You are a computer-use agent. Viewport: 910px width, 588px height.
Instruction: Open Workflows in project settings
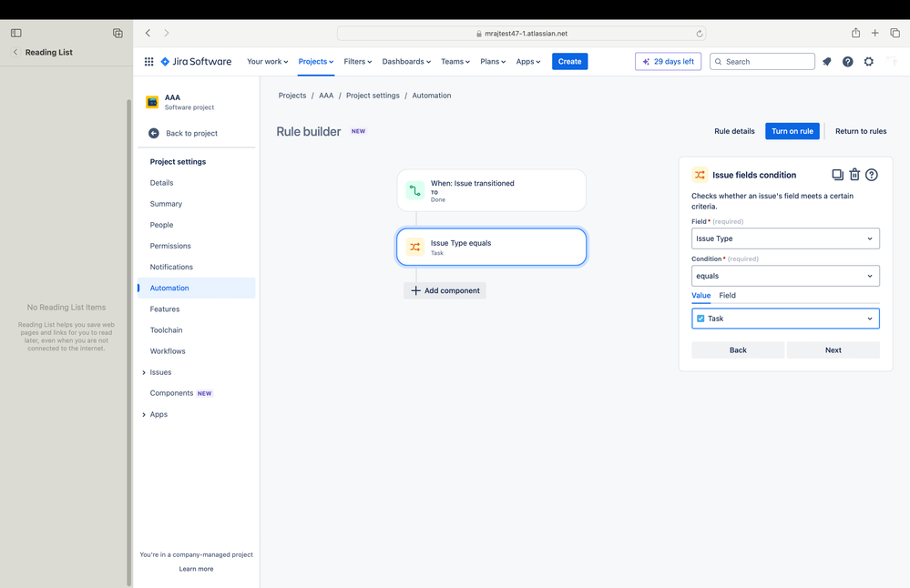click(168, 351)
